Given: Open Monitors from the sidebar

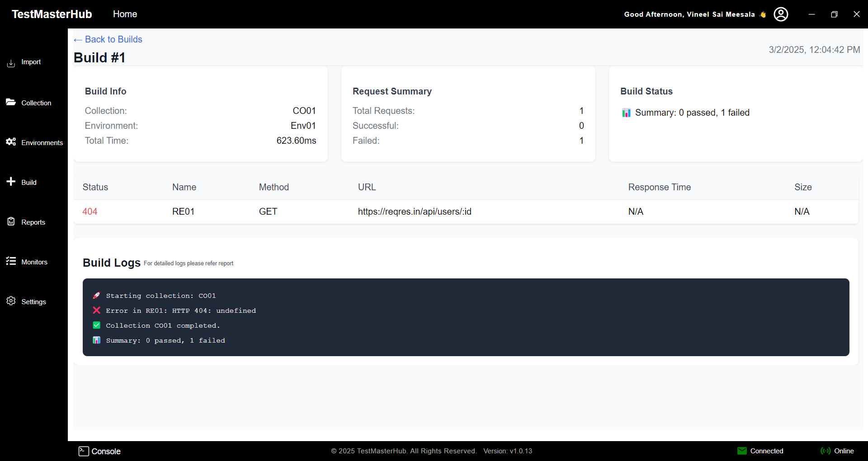Looking at the screenshot, I should click(34, 262).
